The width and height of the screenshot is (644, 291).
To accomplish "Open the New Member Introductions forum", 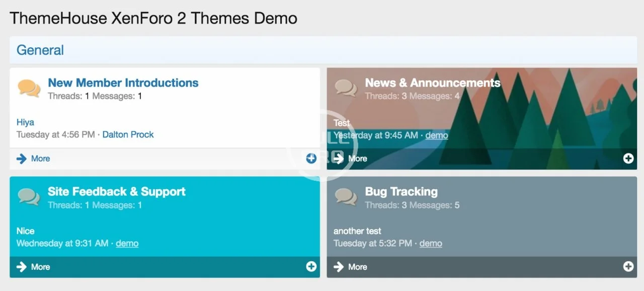I will click(x=123, y=83).
